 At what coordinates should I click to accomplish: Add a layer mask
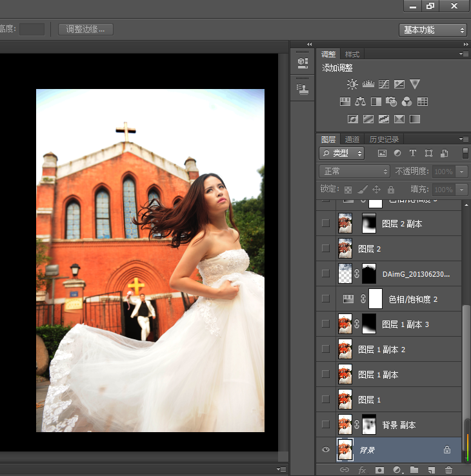click(379, 470)
